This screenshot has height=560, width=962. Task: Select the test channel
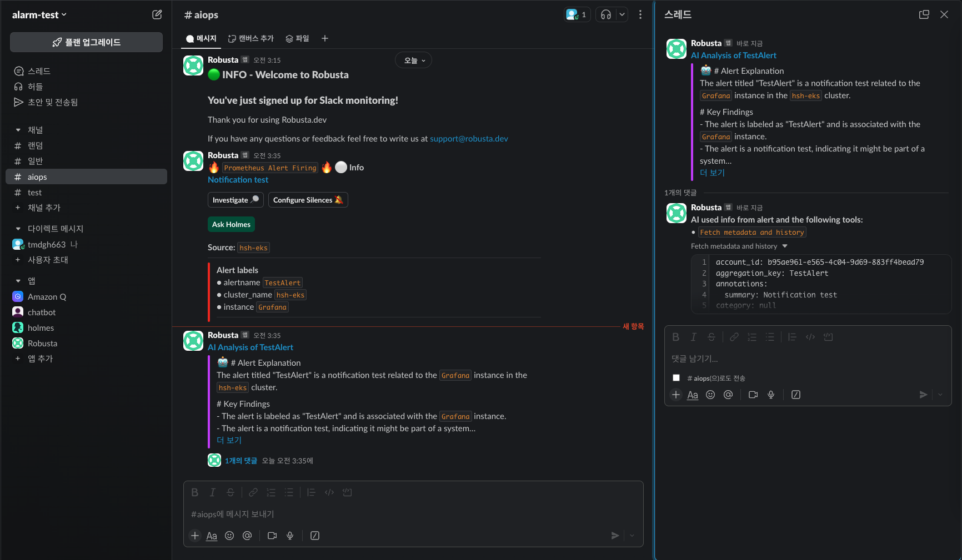86,193
